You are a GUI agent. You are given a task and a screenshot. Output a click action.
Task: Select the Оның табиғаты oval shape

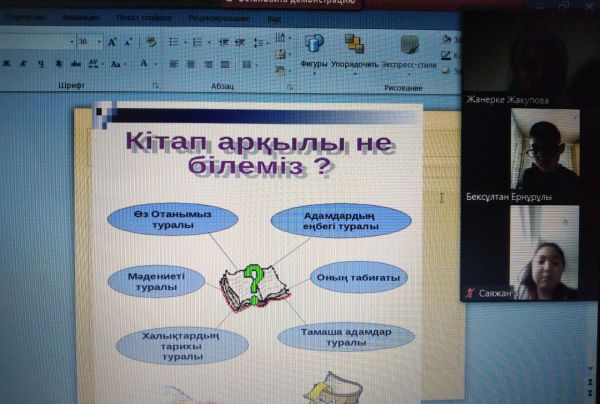point(357,277)
